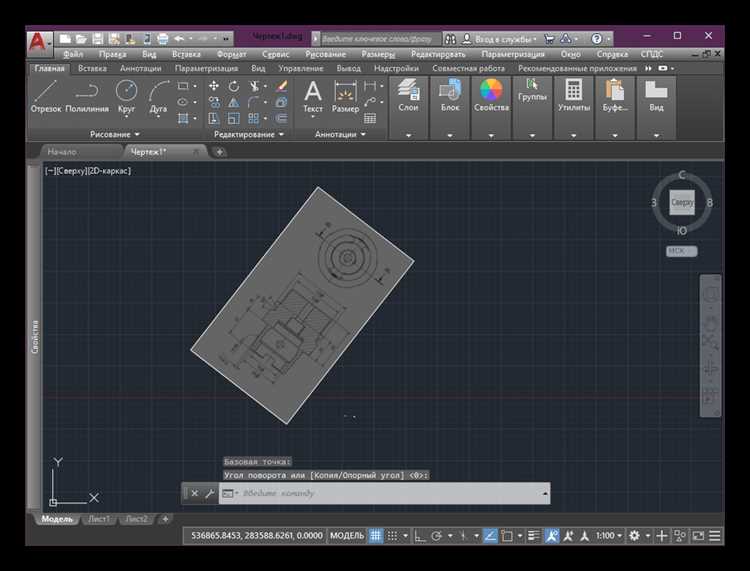Click the Save icon in quick access toolbar
Image resolution: width=750 pixels, height=571 pixels.
pyautogui.click(x=98, y=38)
